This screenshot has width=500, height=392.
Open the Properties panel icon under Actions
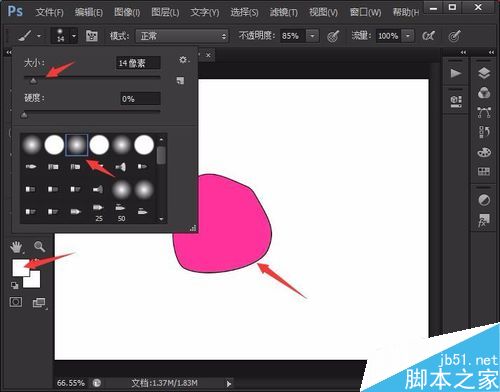(x=456, y=101)
